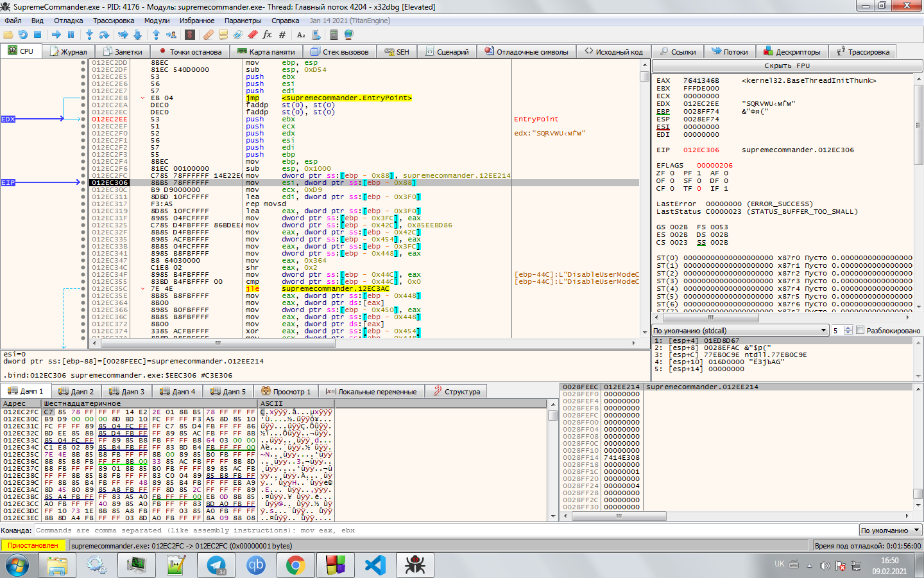Click the command input field
Screen dimensions: 924x578
[x=445, y=530]
